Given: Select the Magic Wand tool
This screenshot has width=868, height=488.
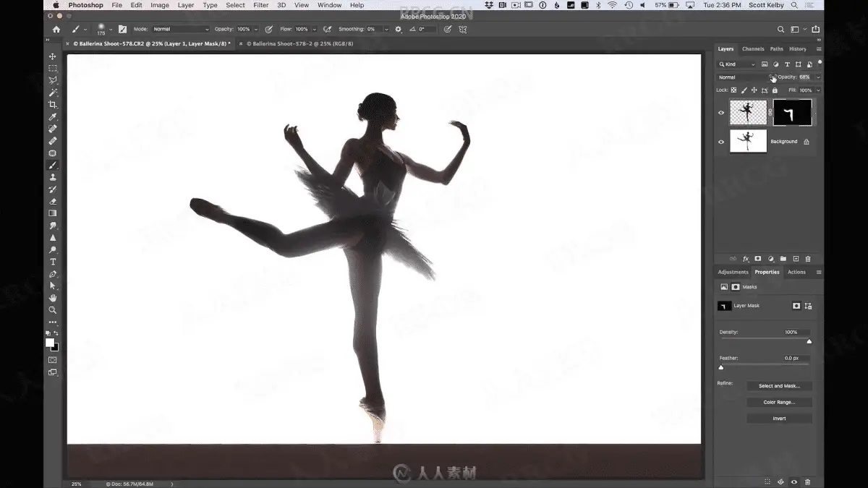Looking at the screenshot, I should click(53, 93).
